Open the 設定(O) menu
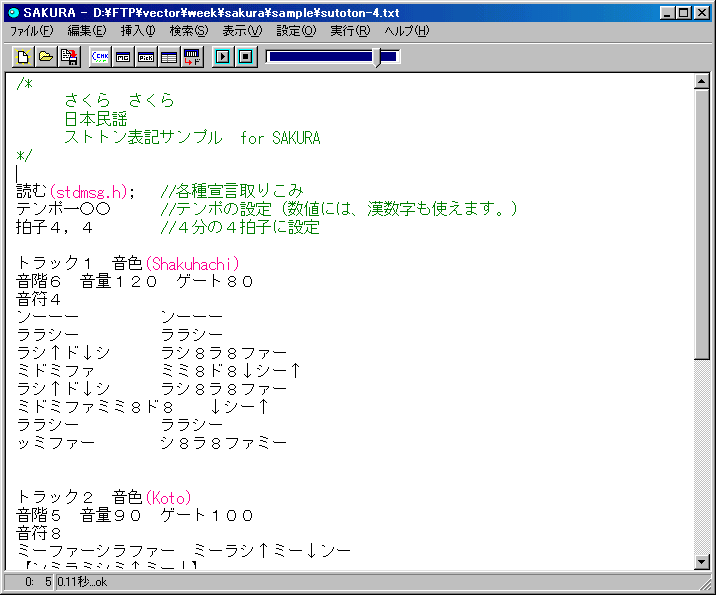The image size is (716, 595). [296, 31]
